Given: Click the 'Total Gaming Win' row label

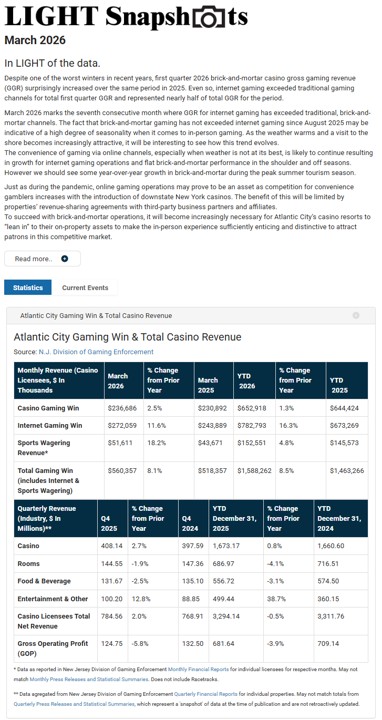Looking at the screenshot, I should pyautogui.click(x=48, y=480).
